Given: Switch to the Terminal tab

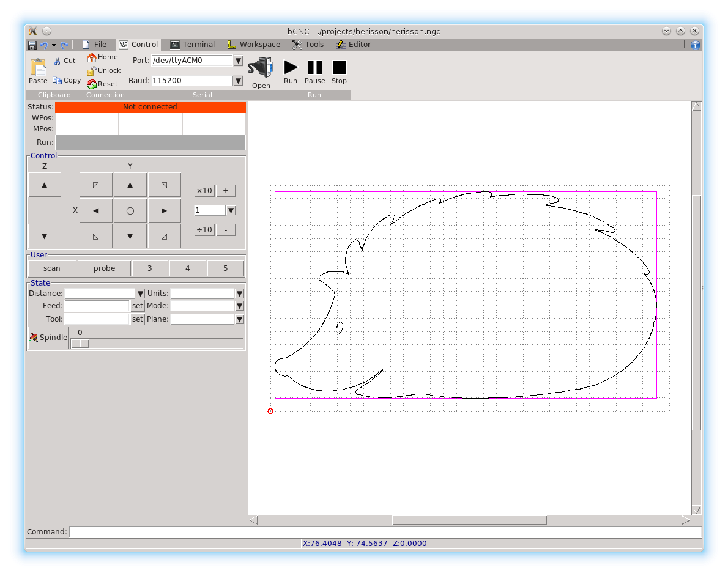Looking at the screenshot, I should point(192,45).
